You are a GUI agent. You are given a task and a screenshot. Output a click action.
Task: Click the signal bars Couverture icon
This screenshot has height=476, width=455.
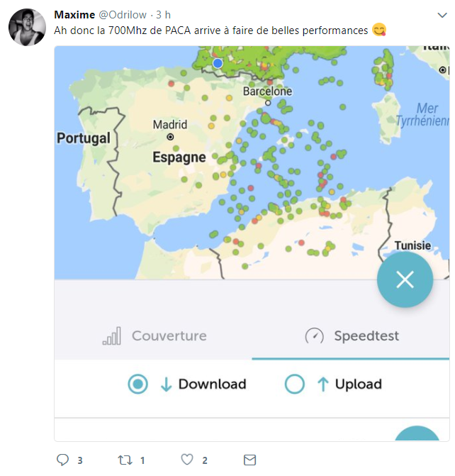pos(112,336)
